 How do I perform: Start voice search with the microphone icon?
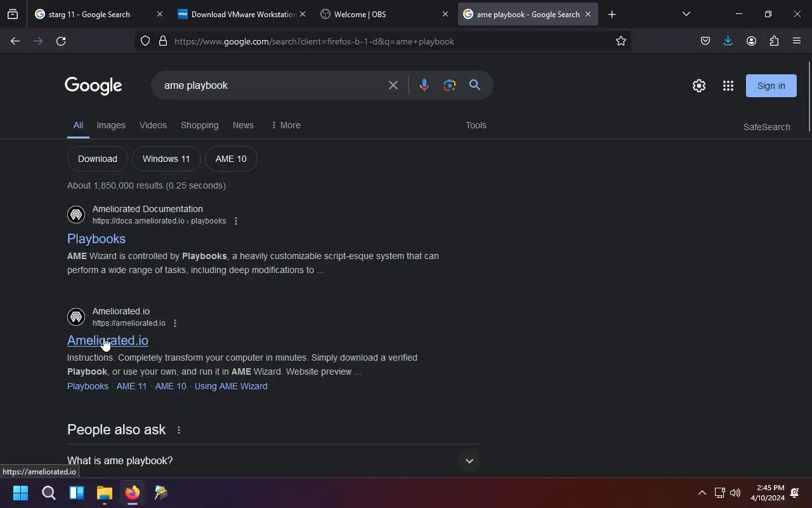424,85
